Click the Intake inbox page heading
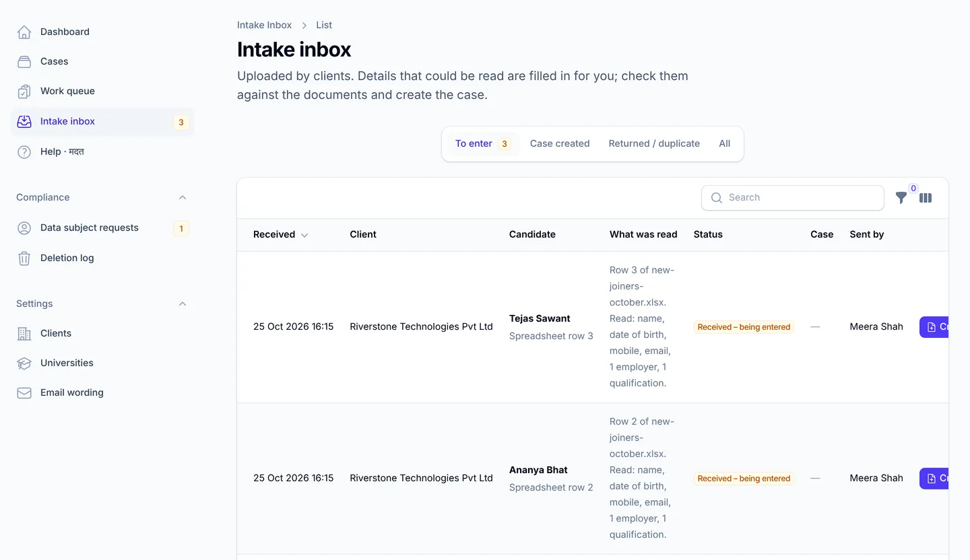This screenshot has height=560, width=970. 294,49
